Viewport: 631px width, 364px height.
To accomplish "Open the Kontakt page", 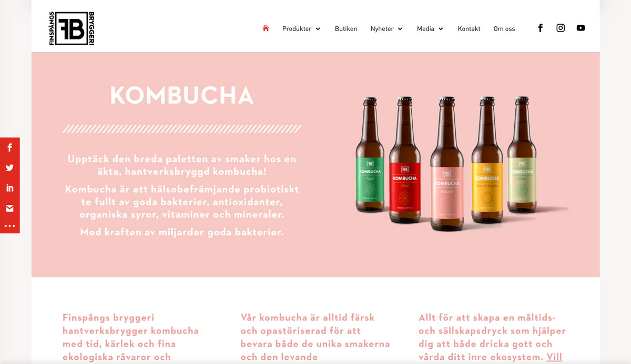I will tap(469, 29).
